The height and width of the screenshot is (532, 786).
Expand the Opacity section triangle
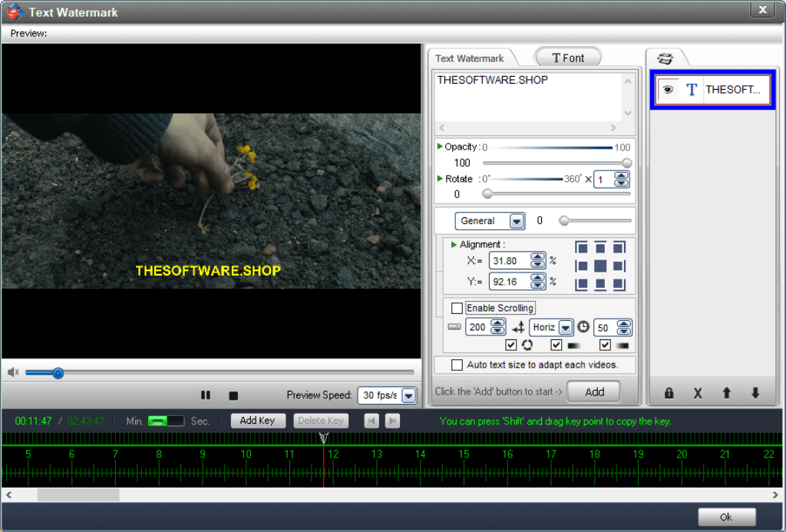[440, 147]
